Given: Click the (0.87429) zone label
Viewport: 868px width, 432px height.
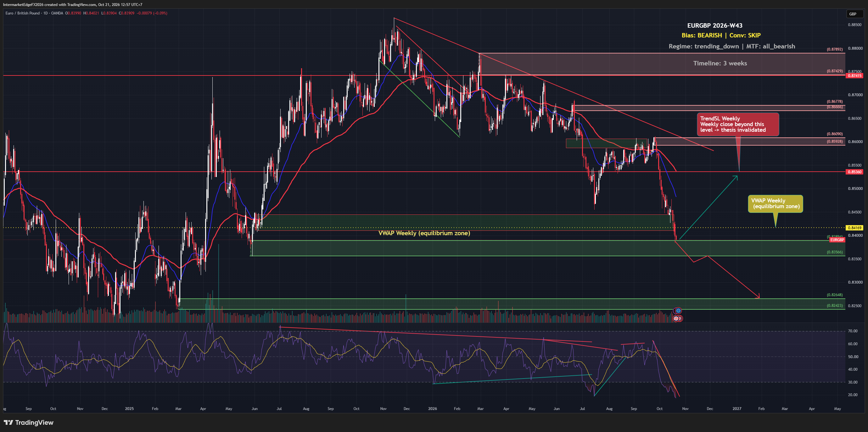Looking at the screenshot, I should 835,71.
